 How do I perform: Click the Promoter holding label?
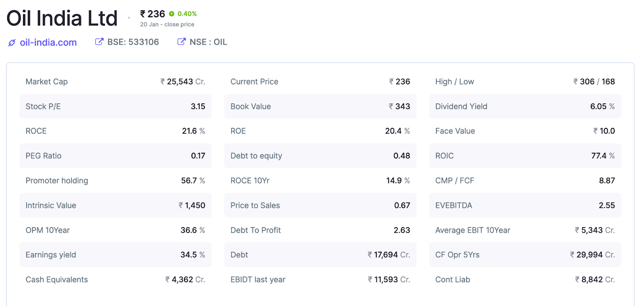click(x=57, y=181)
